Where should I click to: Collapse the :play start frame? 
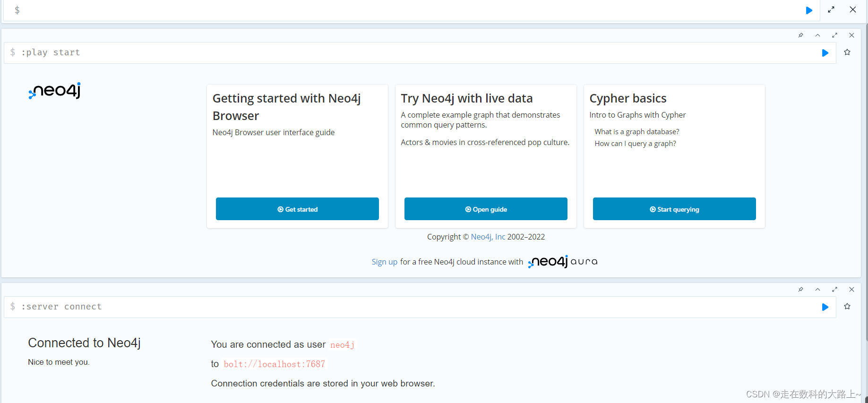tap(817, 35)
